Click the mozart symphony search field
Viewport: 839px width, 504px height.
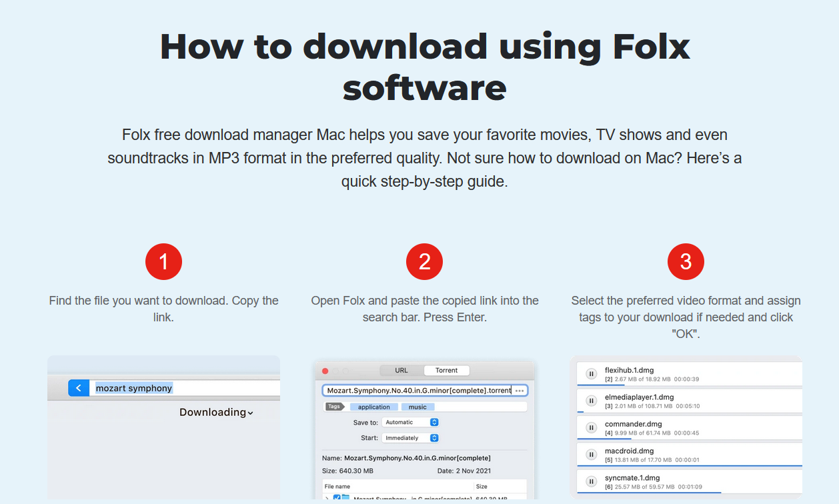click(185, 388)
